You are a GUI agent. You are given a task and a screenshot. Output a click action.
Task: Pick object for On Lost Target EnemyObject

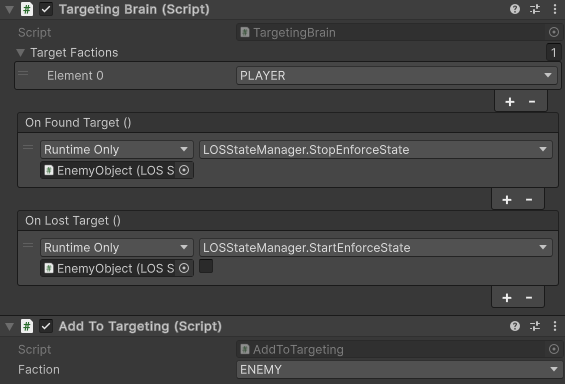click(184, 268)
